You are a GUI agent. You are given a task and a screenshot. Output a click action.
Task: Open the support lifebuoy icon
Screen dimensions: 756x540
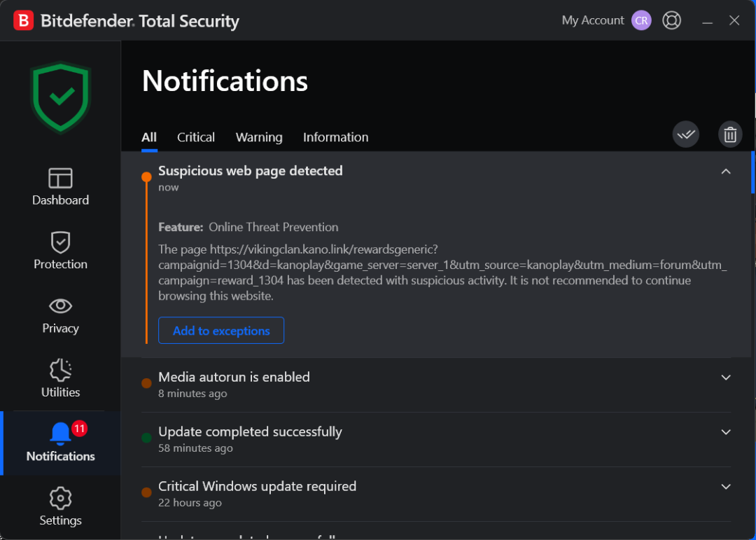click(x=671, y=20)
